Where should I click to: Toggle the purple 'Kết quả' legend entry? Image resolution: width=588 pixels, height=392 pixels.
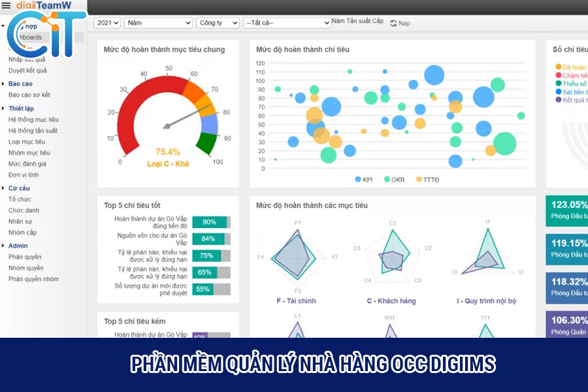click(x=571, y=100)
